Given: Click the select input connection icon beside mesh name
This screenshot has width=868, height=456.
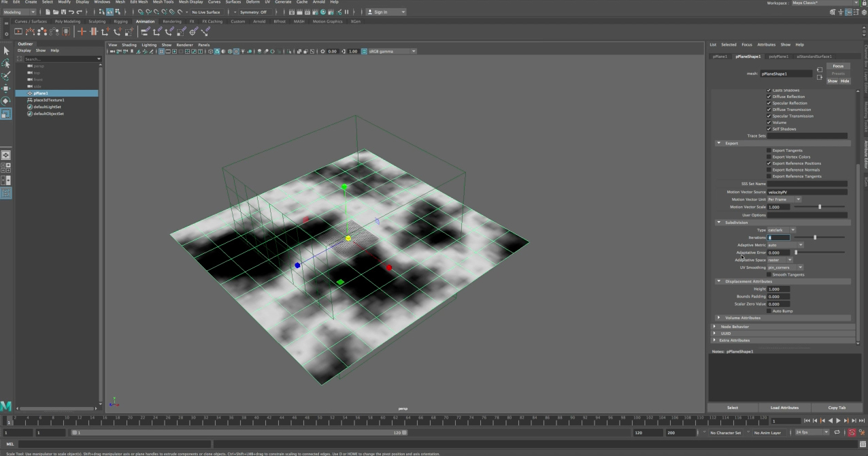Looking at the screenshot, I should tap(820, 69).
